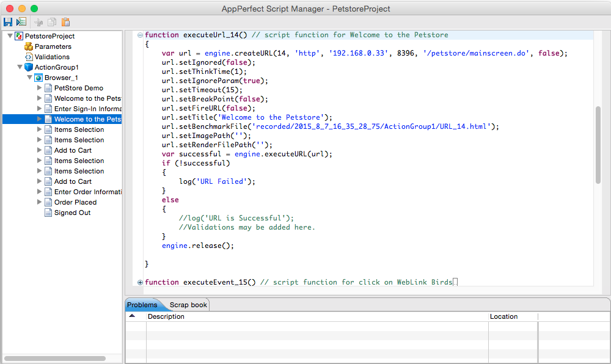Image resolution: width=611 pixels, height=364 pixels.
Task: Click the line 'url.setTimeout(15);'
Action: click(202, 90)
